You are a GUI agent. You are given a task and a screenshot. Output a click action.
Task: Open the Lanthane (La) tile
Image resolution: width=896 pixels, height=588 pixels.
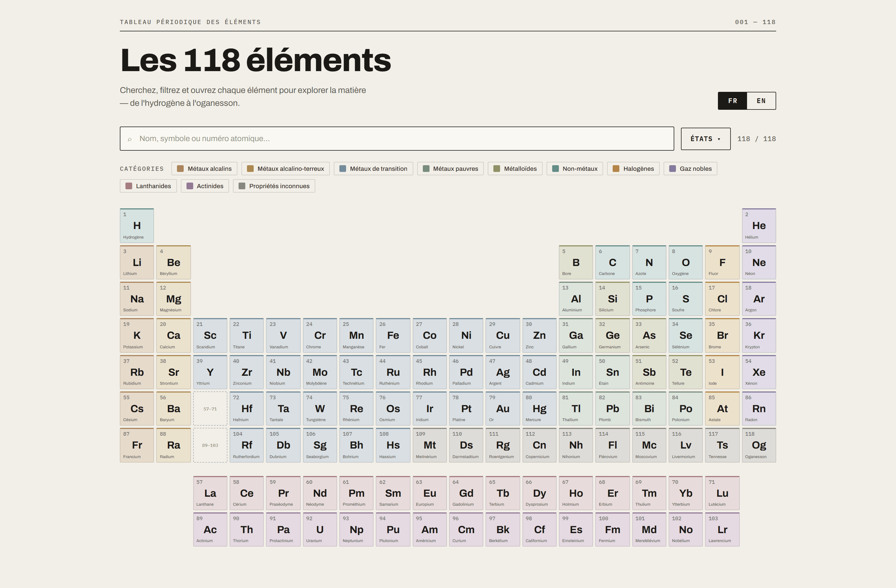210,493
